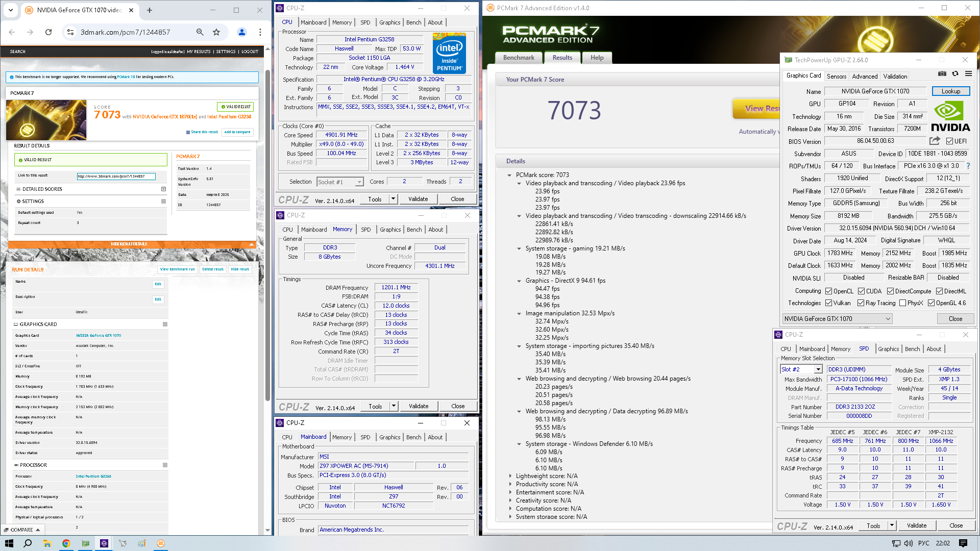
Task: Collapse the Graphics - DirectX 9 node
Action: (519, 281)
